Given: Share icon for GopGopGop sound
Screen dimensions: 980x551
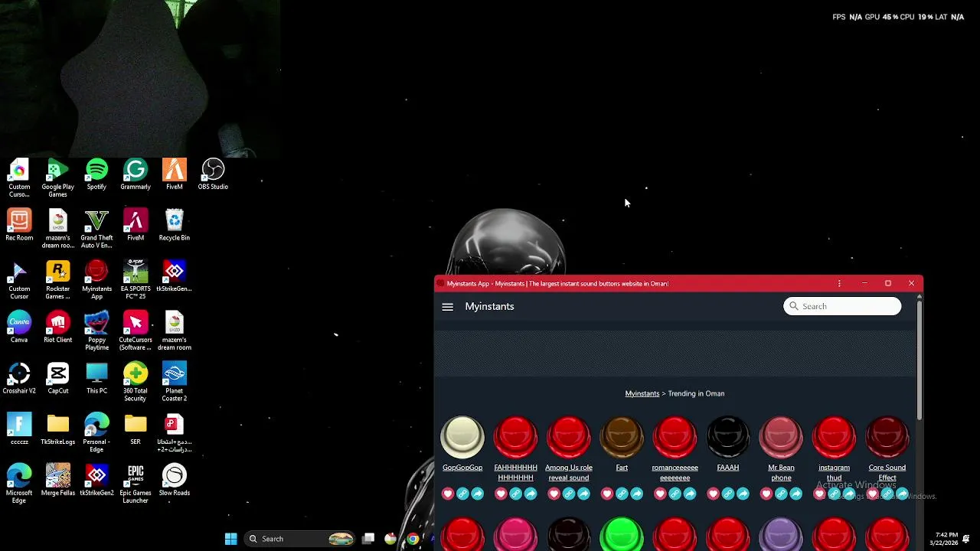Looking at the screenshot, I should click(477, 494).
